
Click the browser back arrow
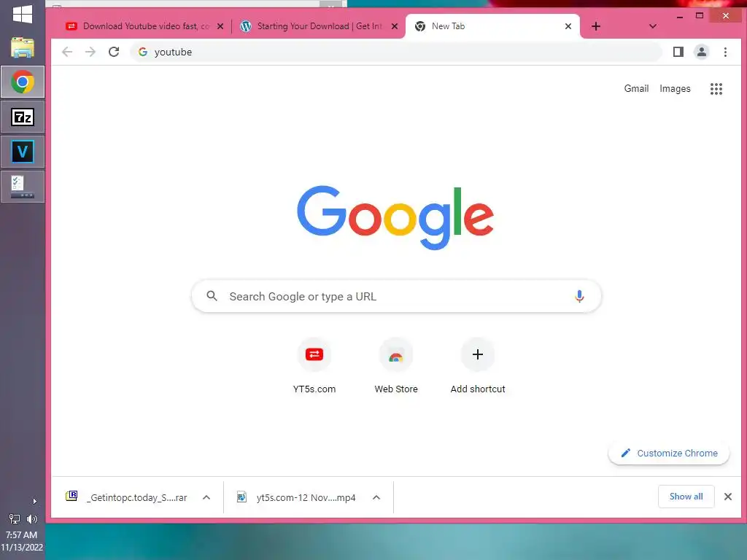pyautogui.click(x=67, y=52)
